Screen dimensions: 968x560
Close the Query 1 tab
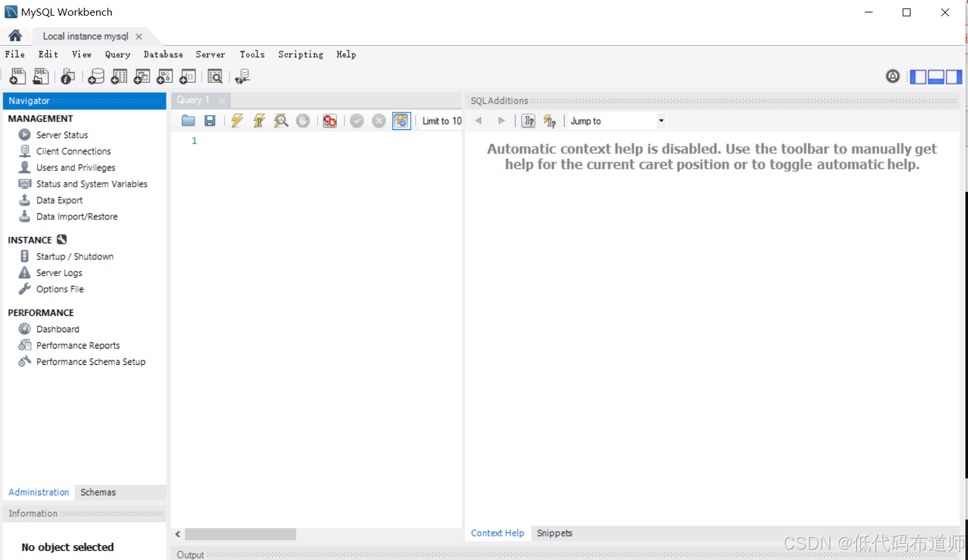[x=222, y=101]
